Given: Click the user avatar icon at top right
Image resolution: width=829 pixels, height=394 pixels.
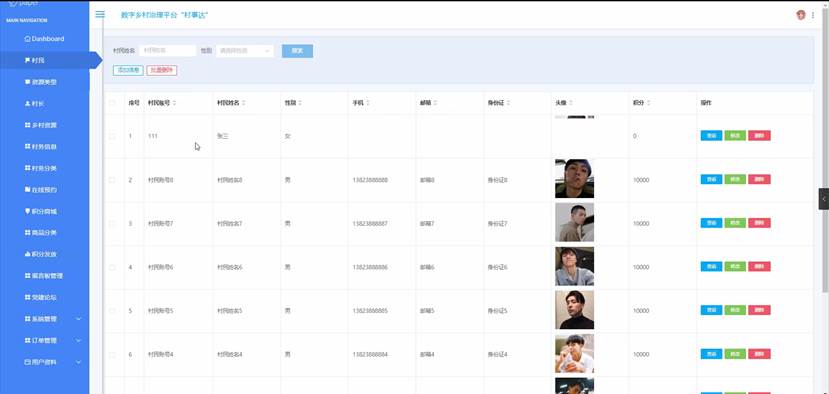Looking at the screenshot, I should pos(800,15).
